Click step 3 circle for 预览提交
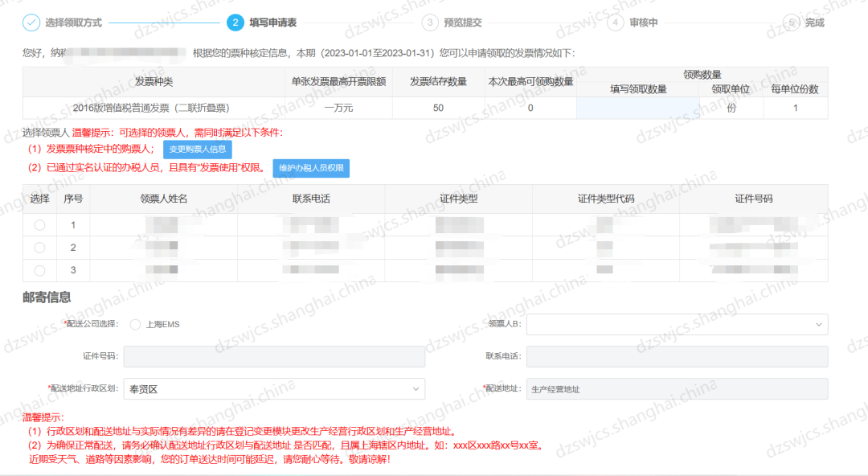Image resolution: width=868 pixels, height=476 pixels. tap(429, 23)
